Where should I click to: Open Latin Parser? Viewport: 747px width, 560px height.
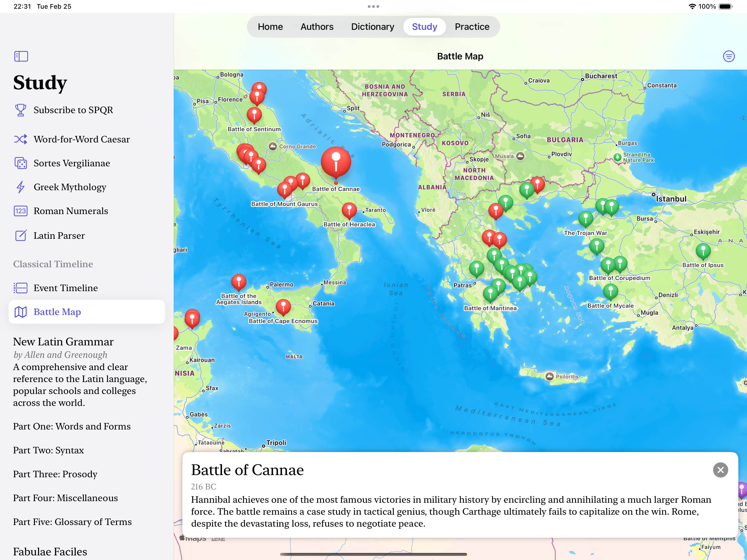(x=87, y=235)
